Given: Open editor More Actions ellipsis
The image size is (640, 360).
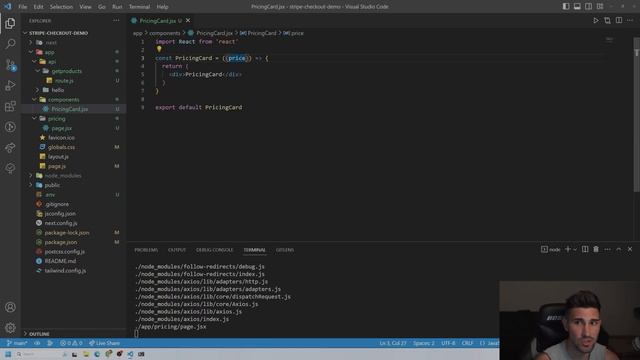Looking at the screenshot, I should pyautogui.click(x=630, y=20).
